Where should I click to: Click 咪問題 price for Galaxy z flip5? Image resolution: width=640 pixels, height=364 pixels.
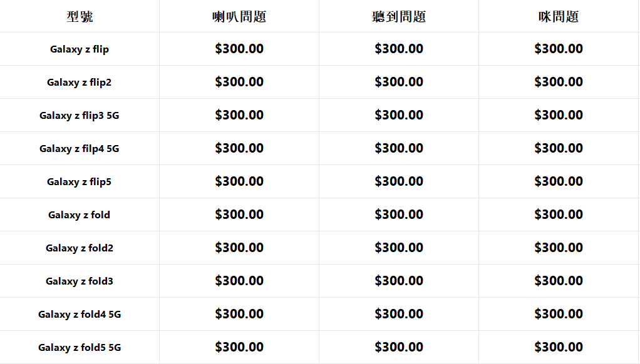pos(559,181)
